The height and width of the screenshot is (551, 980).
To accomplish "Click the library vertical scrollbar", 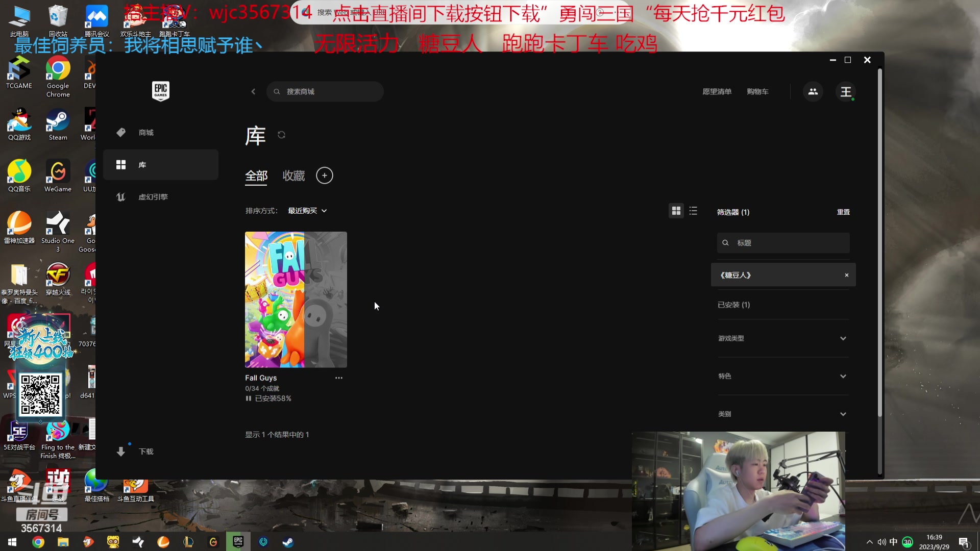I will (x=880, y=242).
